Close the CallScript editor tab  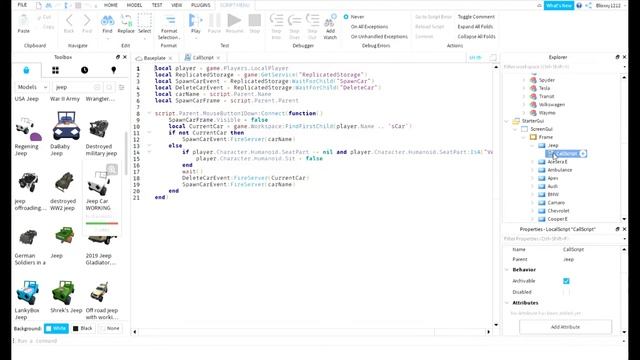coord(218,58)
